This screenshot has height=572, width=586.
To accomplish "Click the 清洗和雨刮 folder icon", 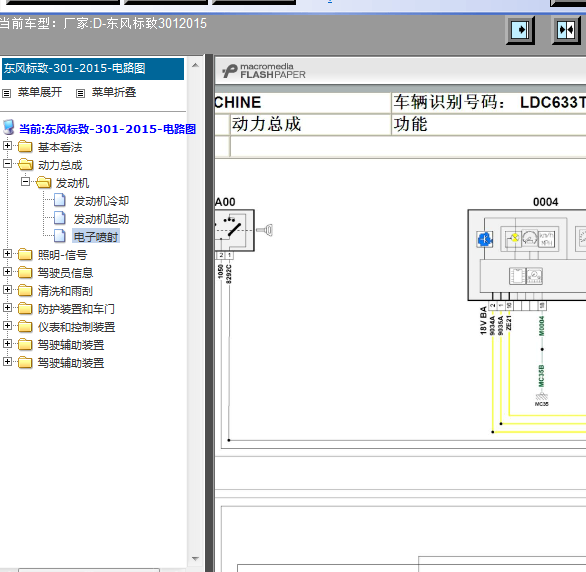I will click(x=25, y=290).
